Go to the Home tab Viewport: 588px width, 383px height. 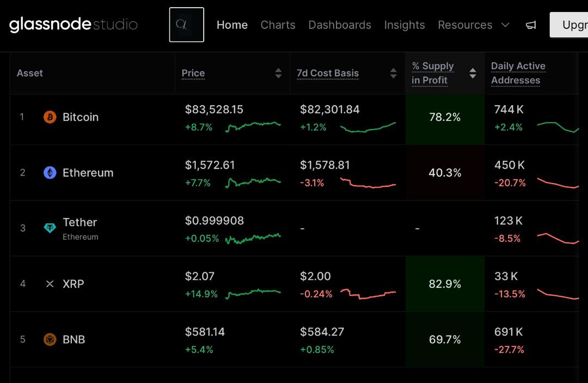[x=232, y=25]
